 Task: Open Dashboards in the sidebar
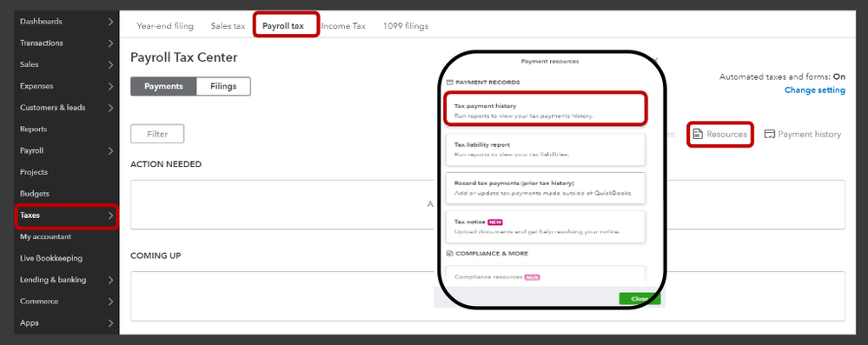click(41, 22)
